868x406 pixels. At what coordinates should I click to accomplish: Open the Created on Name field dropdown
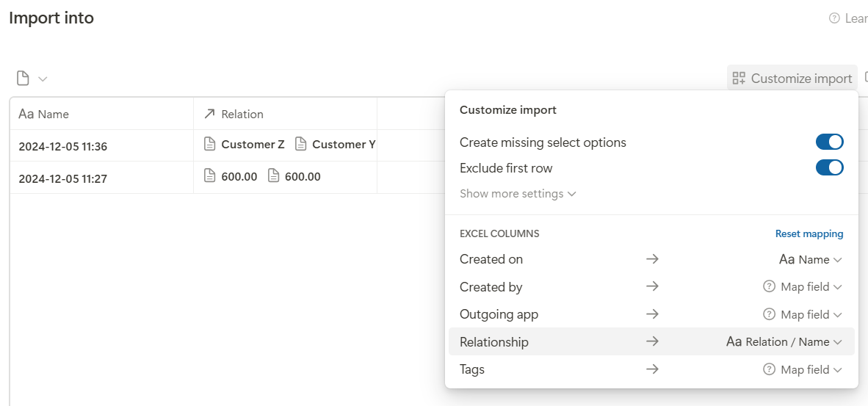tap(811, 259)
